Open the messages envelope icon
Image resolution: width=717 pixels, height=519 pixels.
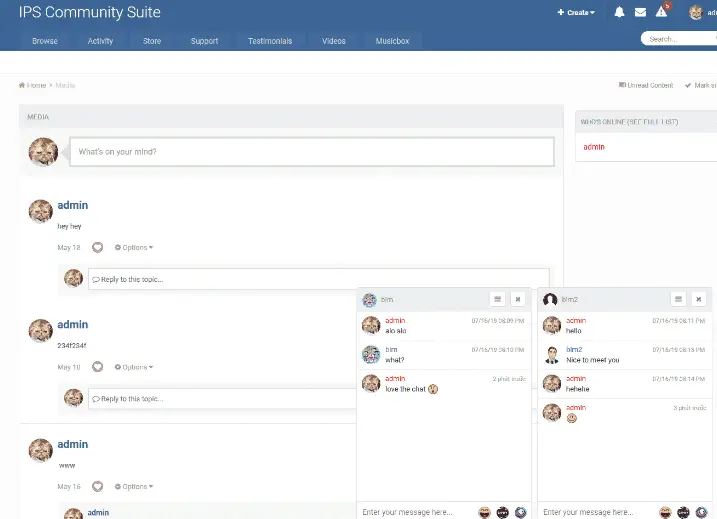pos(640,13)
